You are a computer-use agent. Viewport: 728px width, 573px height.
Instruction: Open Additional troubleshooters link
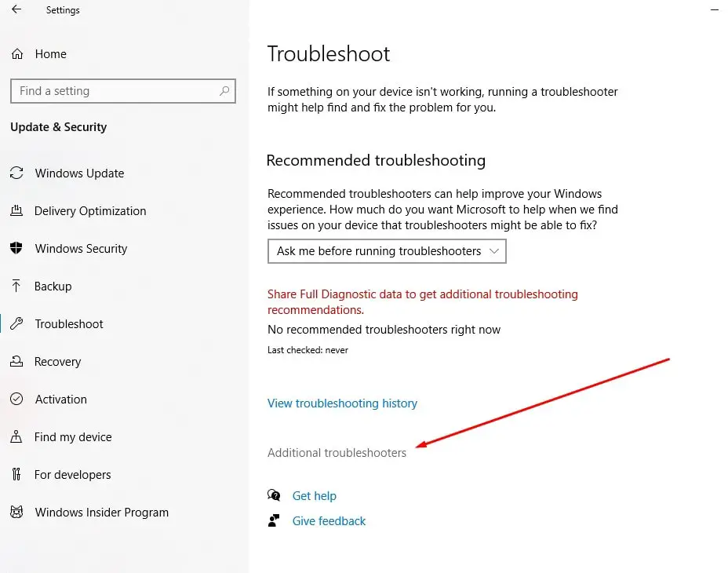[337, 453]
